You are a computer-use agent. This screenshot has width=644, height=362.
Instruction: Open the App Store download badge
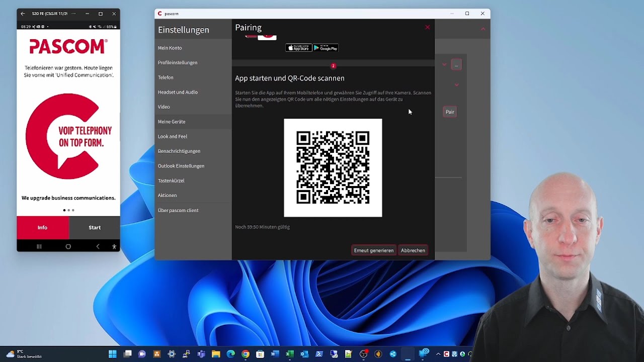click(x=298, y=48)
